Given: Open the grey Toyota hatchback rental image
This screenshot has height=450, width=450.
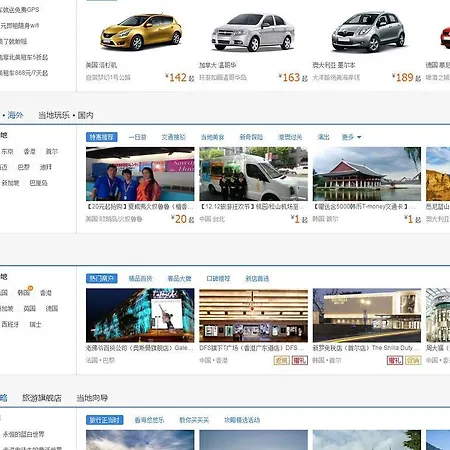Looking at the screenshot, I should coord(368,31).
